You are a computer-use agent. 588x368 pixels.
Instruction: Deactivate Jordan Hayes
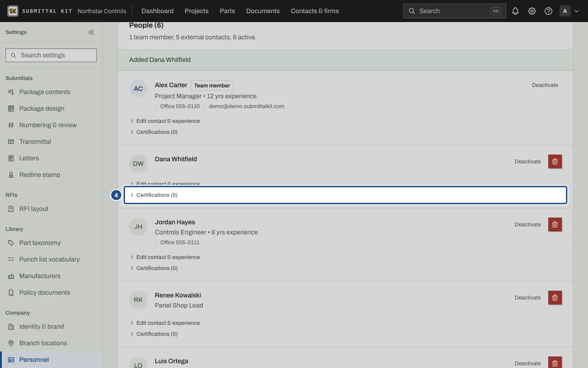pos(527,224)
